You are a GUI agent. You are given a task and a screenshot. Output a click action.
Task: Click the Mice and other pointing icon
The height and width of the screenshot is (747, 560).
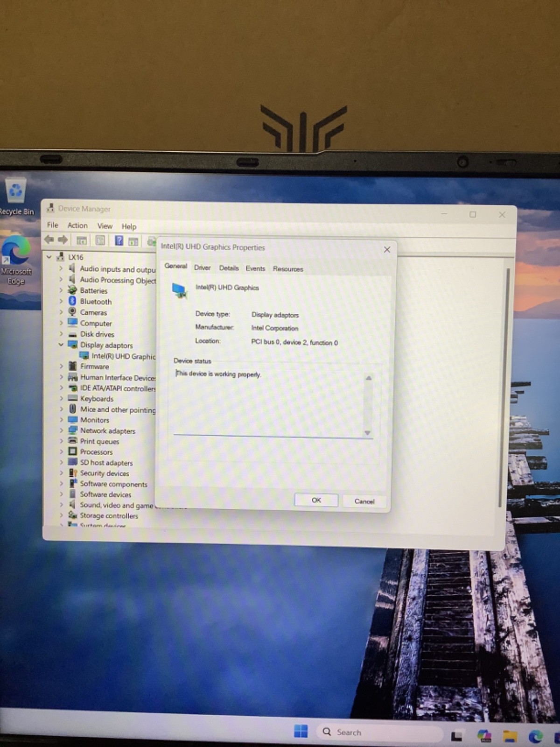[72, 409]
